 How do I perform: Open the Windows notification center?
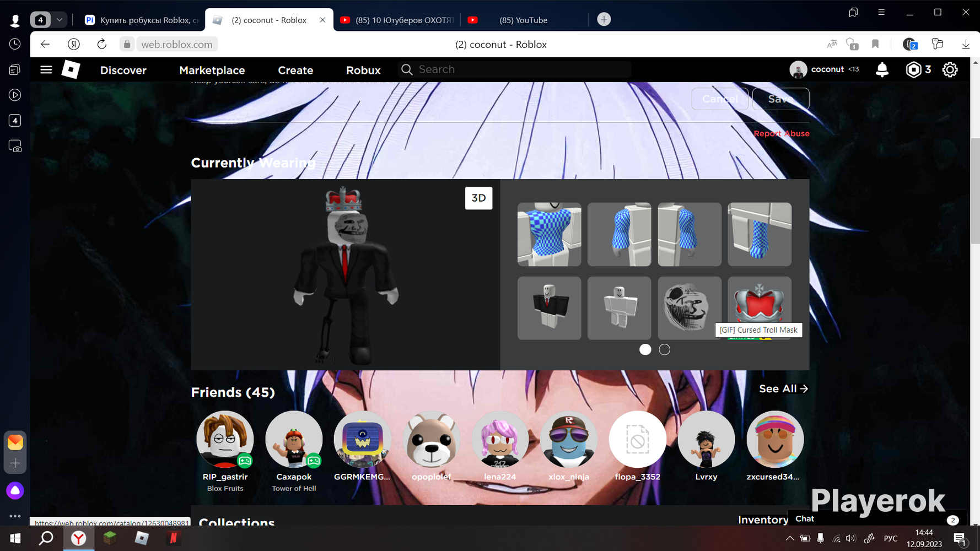tap(960, 538)
